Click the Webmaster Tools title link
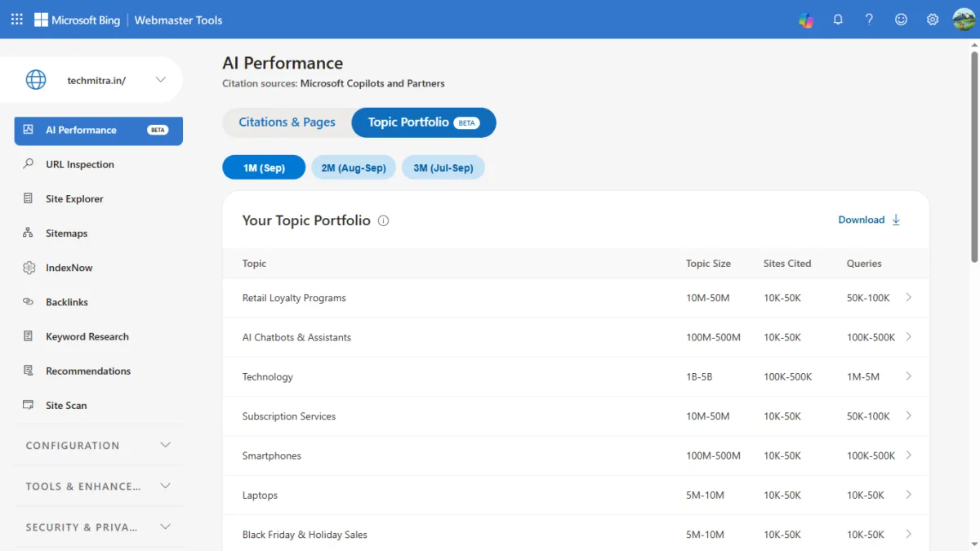Image resolution: width=980 pixels, height=551 pixels. (x=178, y=20)
